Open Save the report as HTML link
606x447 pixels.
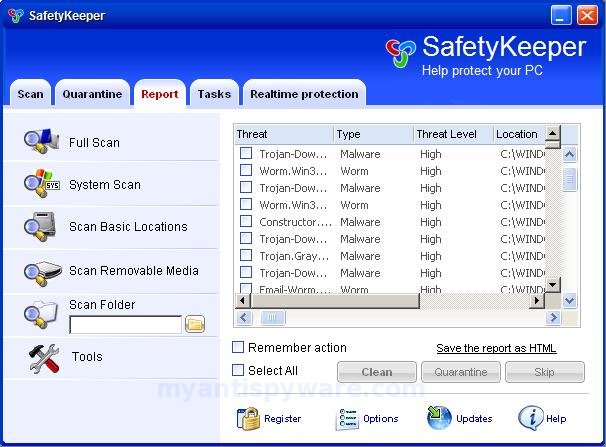click(496, 348)
